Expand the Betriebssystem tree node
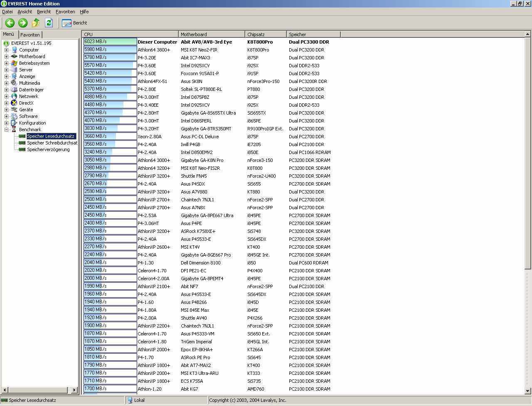 click(6, 63)
